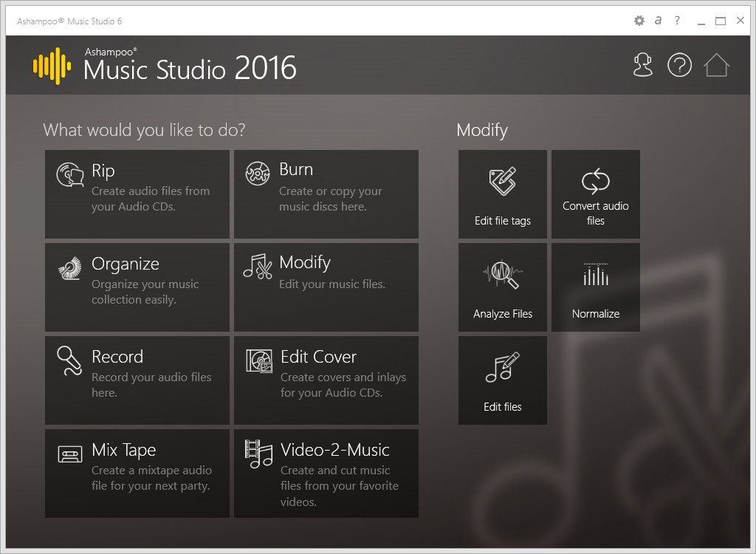Screen dimensions: 756x554
Task: Close the Music Studio window
Action: [740, 20]
